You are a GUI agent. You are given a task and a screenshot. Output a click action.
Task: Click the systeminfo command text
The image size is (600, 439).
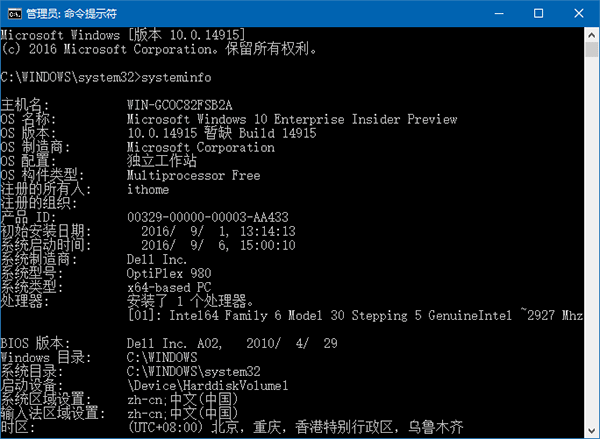176,78
